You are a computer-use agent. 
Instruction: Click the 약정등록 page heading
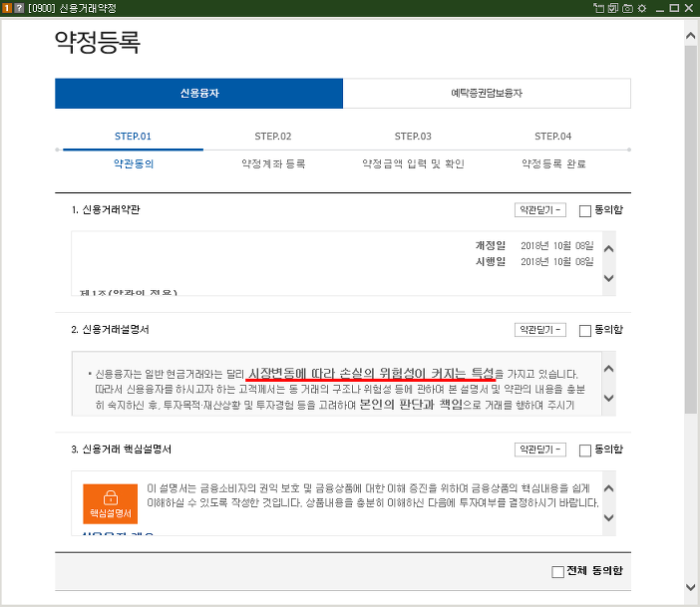(x=98, y=43)
